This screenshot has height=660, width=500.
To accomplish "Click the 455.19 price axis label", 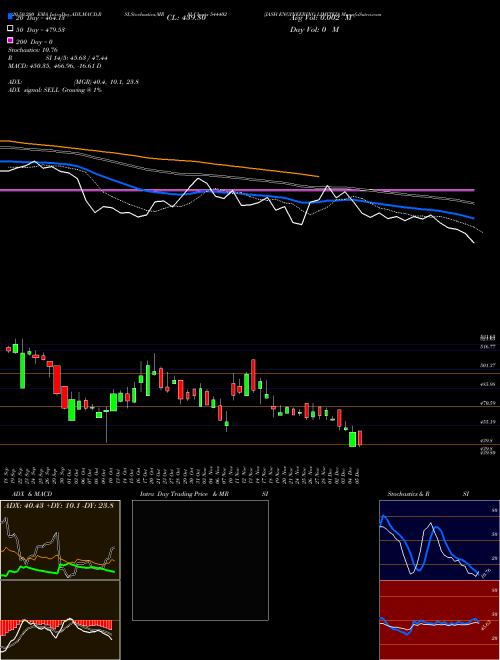I will pyautogui.click(x=488, y=422).
